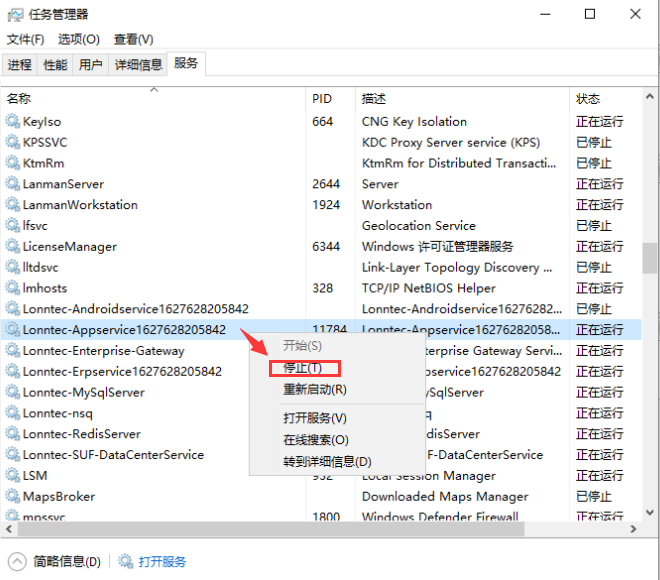This screenshot has width=660, height=580.
Task: Click the gear icon beside LanmanWorkstation
Action: pos(13,205)
